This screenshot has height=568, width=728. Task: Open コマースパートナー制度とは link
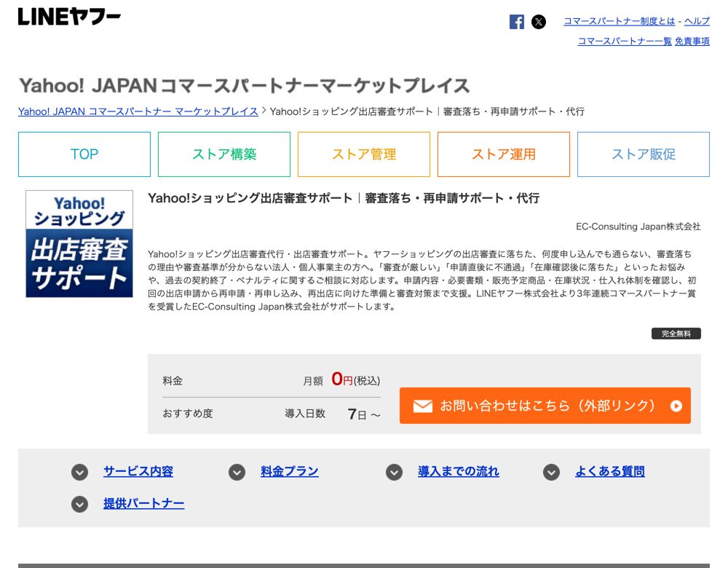[620, 21]
